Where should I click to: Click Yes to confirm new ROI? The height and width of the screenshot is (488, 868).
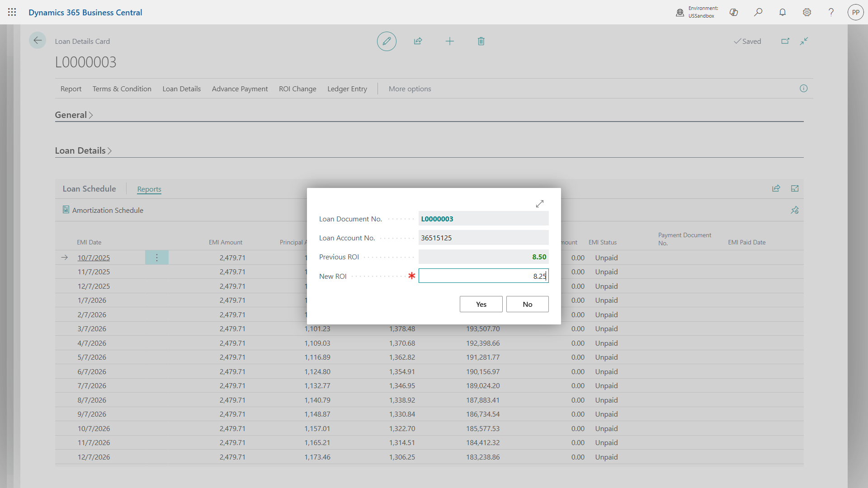coord(481,304)
